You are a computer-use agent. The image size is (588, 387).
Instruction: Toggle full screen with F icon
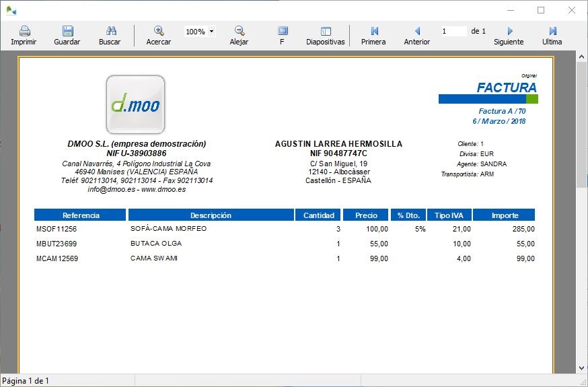coord(283,32)
